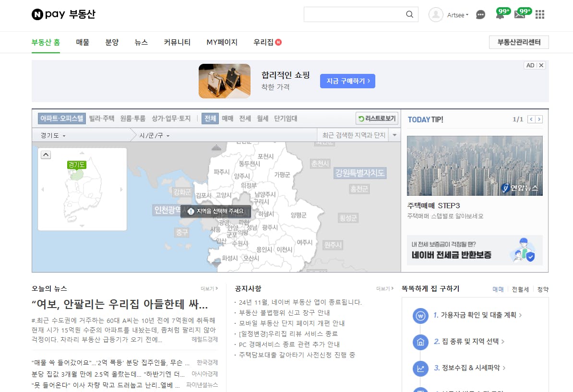The height and width of the screenshot is (392, 573).
Task: Open the 시/군/구 dropdown
Action: [154, 135]
